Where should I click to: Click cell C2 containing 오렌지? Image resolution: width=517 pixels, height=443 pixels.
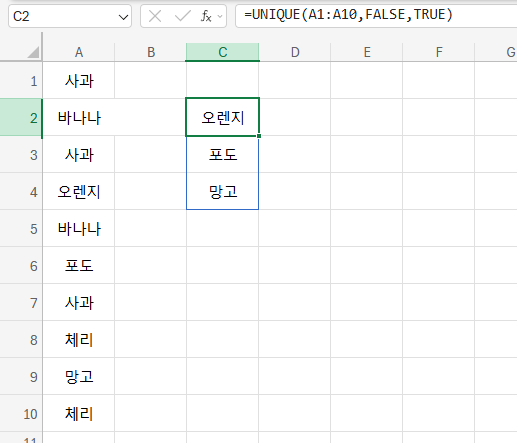(x=222, y=117)
